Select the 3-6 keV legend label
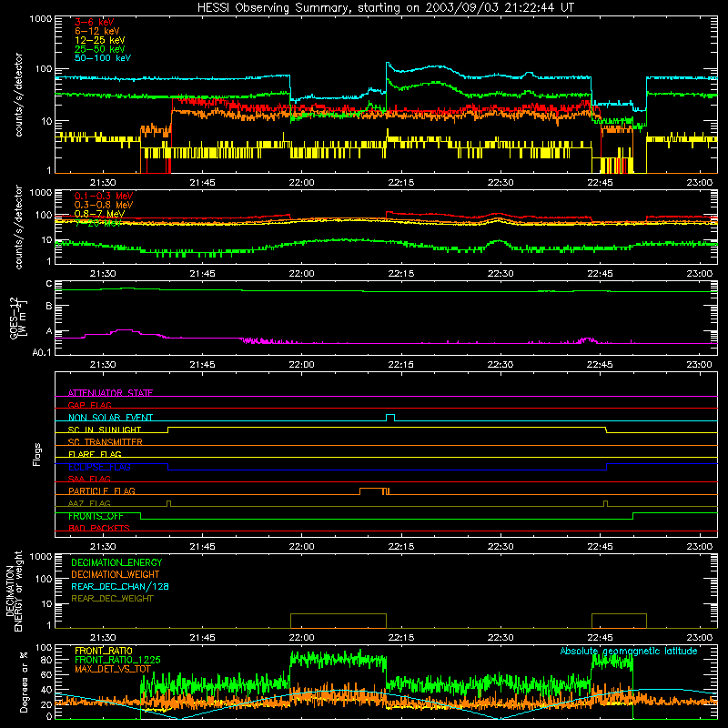Screen dimensions: 728x728 (95, 22)
